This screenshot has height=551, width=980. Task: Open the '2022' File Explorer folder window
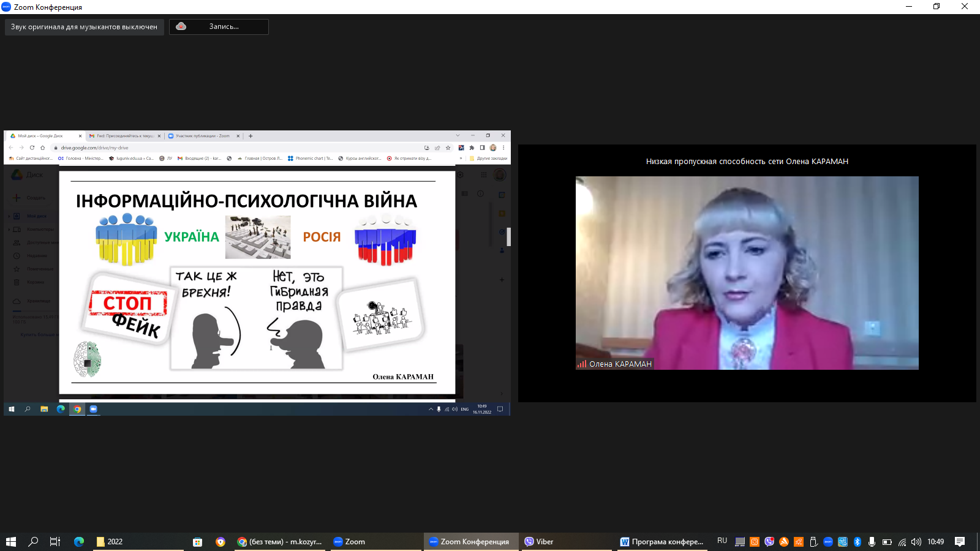pyautogui.click(x=138, y=542)
